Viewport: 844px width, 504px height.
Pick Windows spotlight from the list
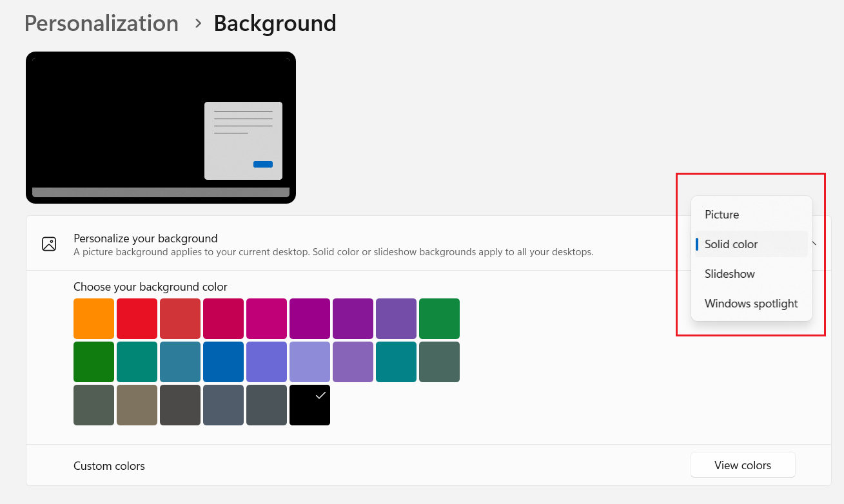click(x=751, y=304)
